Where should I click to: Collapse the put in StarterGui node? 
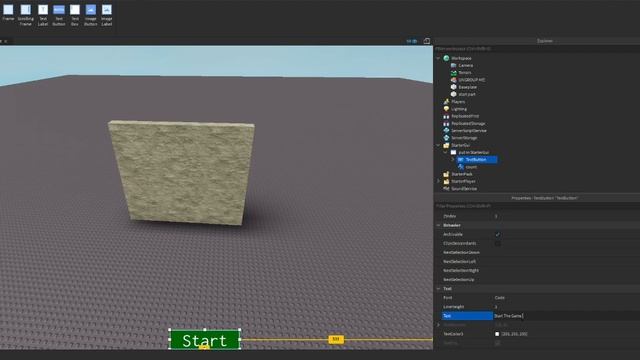446,152
